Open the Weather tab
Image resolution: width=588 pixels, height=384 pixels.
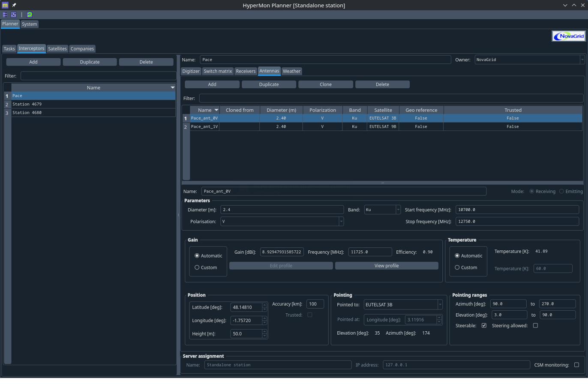(x=291, y=71)
